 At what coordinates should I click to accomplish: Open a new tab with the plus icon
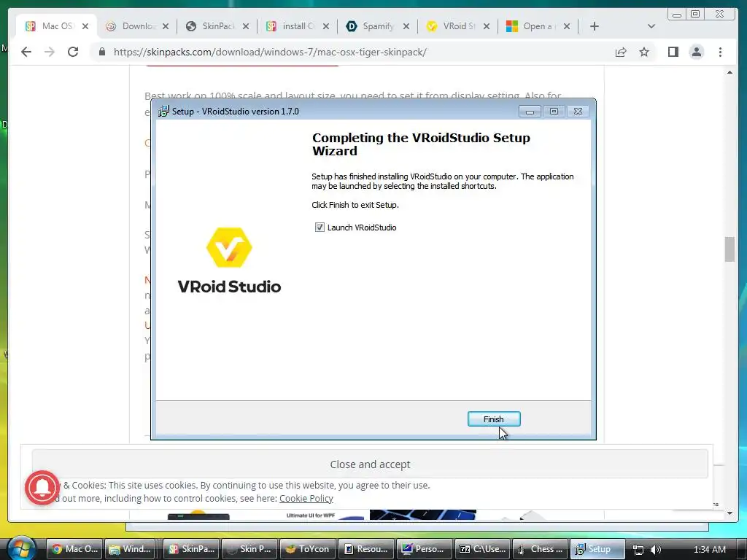594,26
